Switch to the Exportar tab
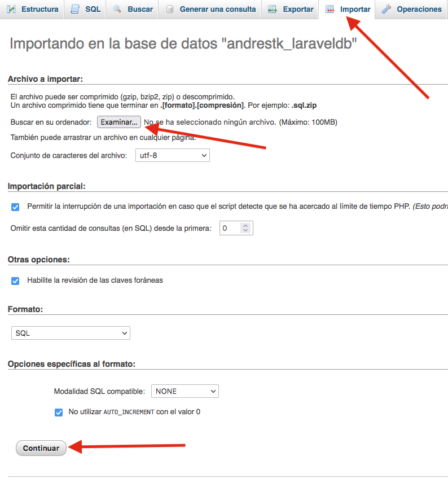Image resolution: width=448 pixels, height=478 pixels. click(290, 9)
